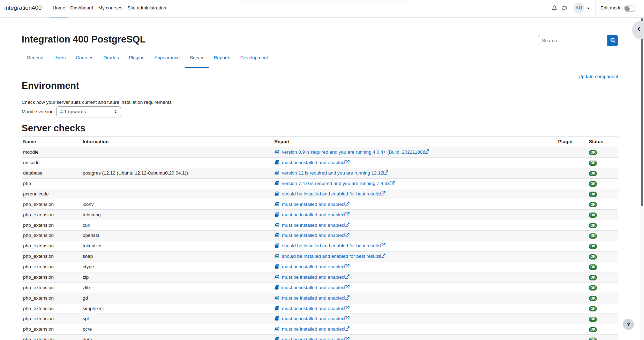This screenshot has width=644, height=340.
Task: Click the help question mark button
Action: click(x=628, y=324)
